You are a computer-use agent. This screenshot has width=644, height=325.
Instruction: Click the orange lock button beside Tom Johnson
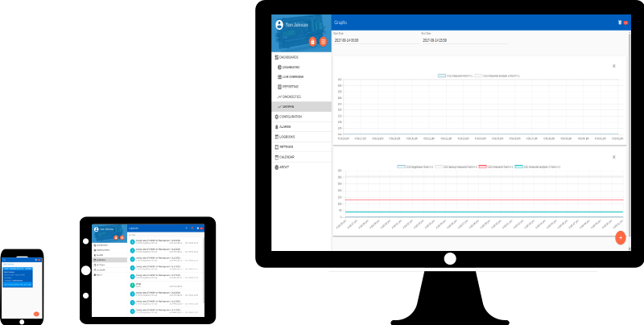pos(312,41)
